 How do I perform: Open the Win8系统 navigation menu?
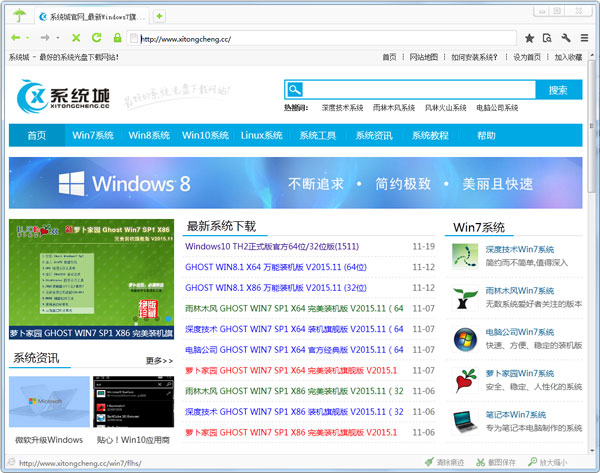[149, 135]
